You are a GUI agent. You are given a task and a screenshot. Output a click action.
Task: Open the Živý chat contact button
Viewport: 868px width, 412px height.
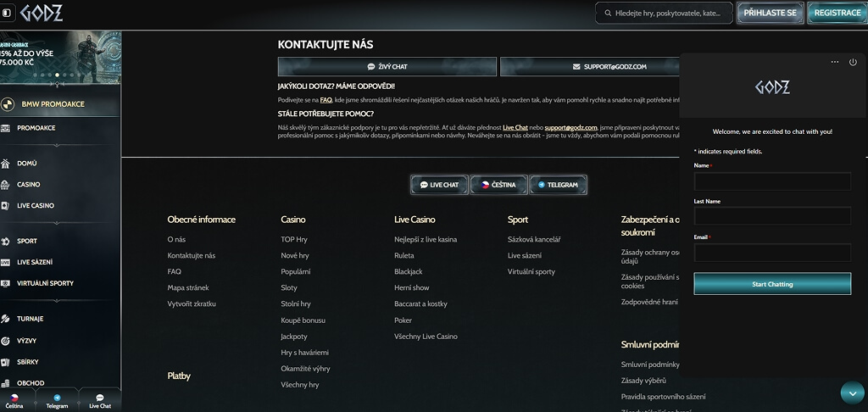point(387,66)
